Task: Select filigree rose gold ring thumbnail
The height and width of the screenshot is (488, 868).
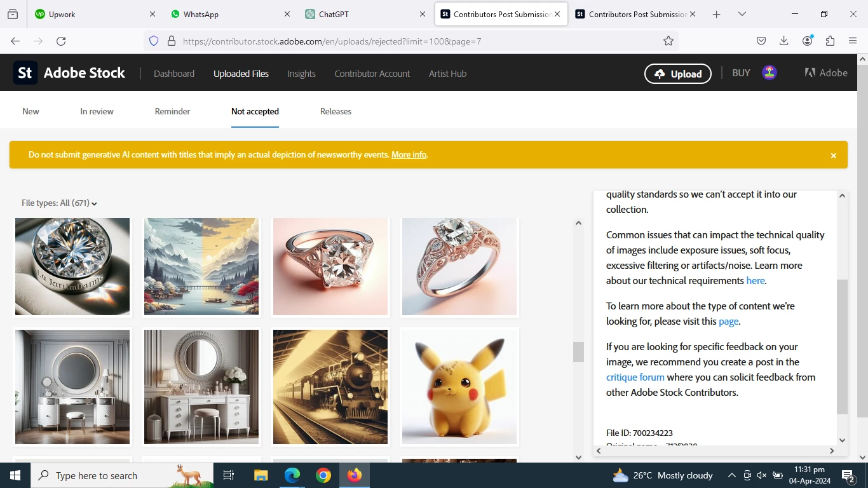Action: pyautogui.click(x=459, y=266)
